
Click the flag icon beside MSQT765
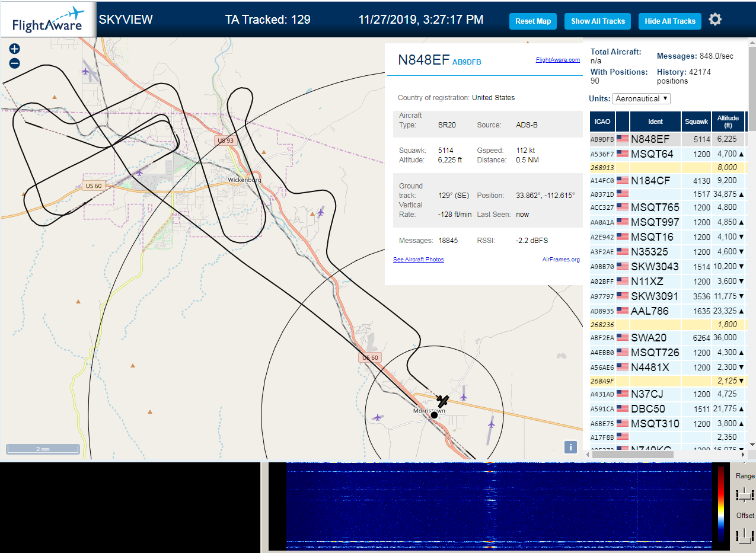coord(623,207)
